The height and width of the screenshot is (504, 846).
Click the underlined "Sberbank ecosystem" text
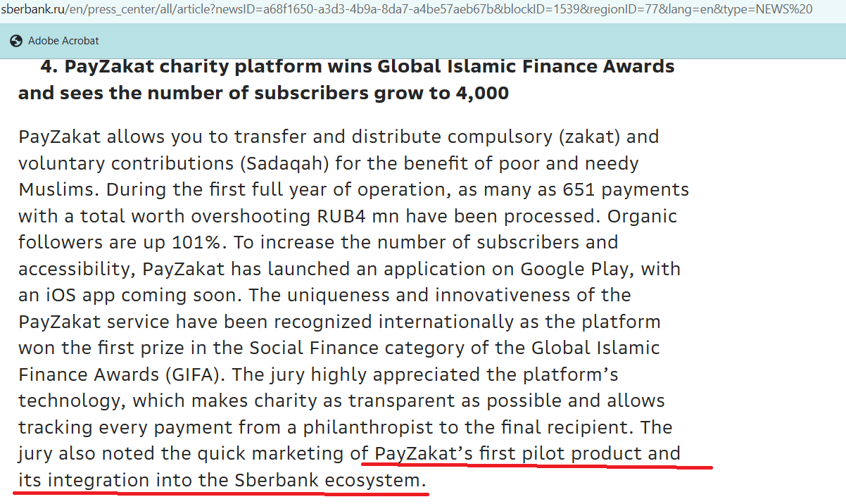point(329,481)
